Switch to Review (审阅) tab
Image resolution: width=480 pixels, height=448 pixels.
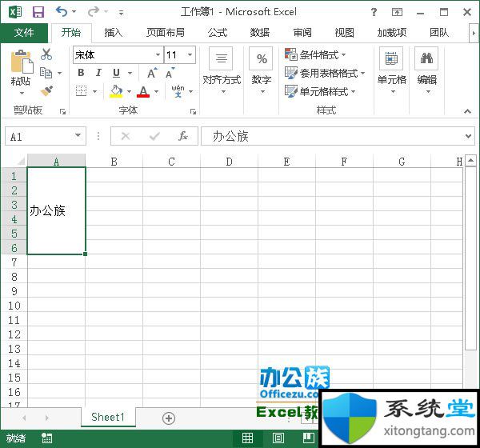coord(302,33)
